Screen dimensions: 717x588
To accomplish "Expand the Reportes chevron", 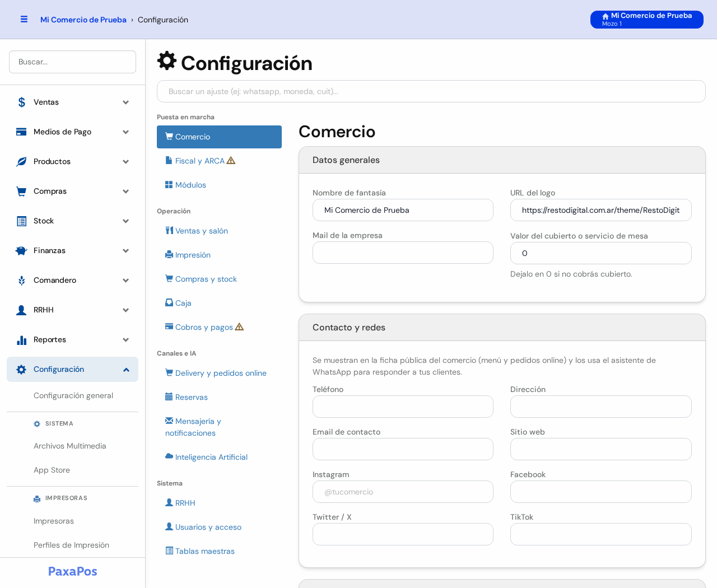I will coord(126,340).
